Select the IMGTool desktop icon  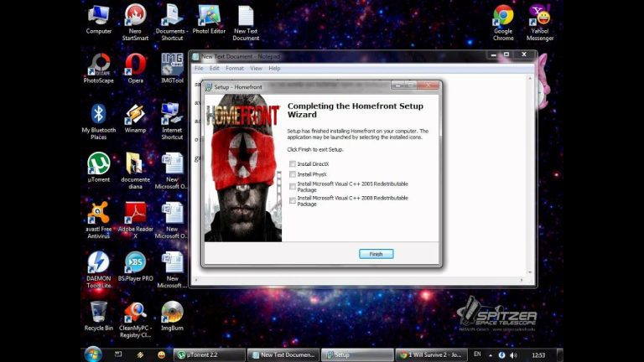point(172,69)
